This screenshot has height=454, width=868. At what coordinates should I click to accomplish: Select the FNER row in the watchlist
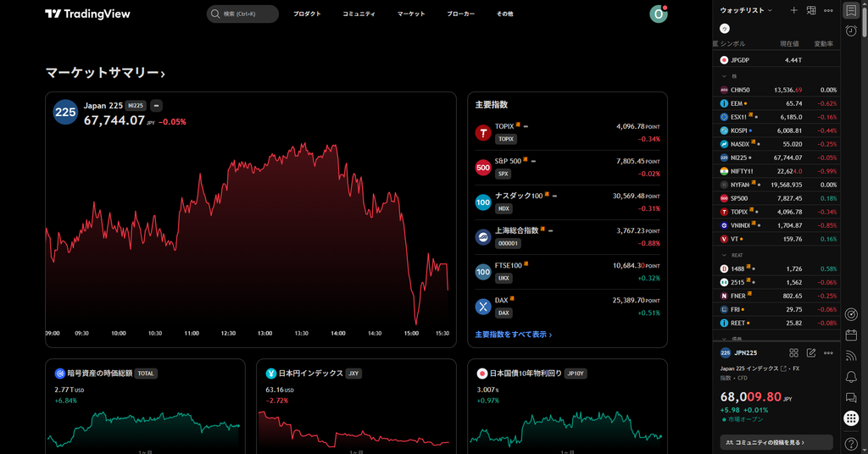776,296
